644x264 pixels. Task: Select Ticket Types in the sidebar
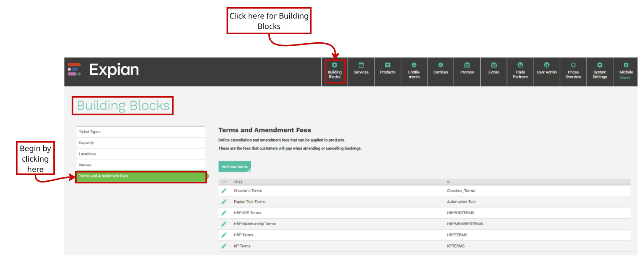[141, 132]
